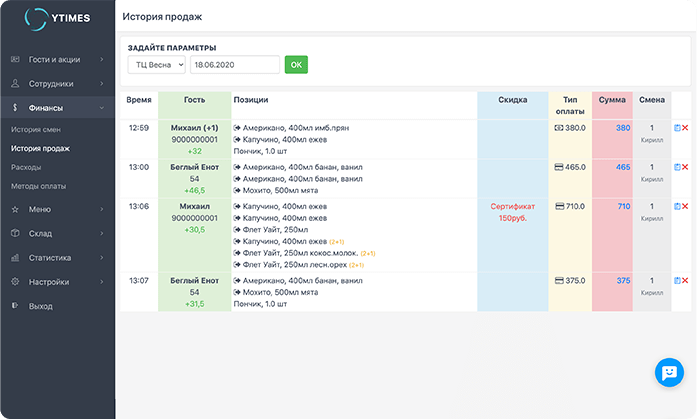
Task: Click the bar chart icon beside Статистика
Action: pos(15,257)
